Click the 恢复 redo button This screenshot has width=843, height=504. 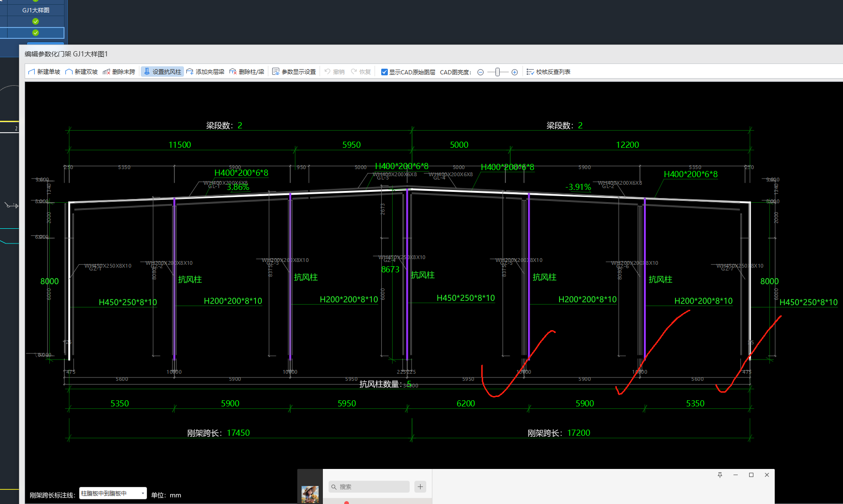(x=361, y=72)
